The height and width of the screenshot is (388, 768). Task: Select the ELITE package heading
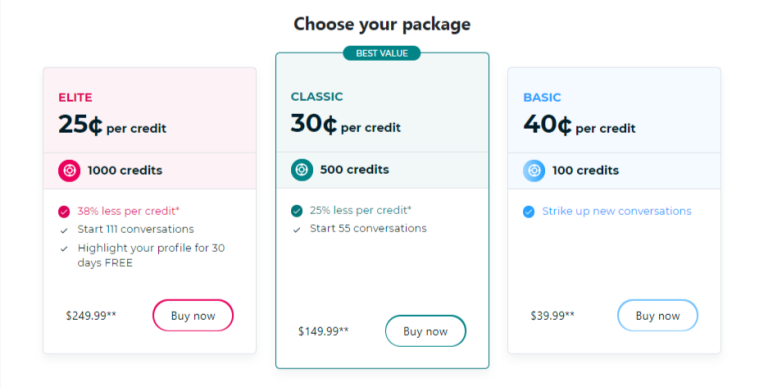tap(75, 97)
